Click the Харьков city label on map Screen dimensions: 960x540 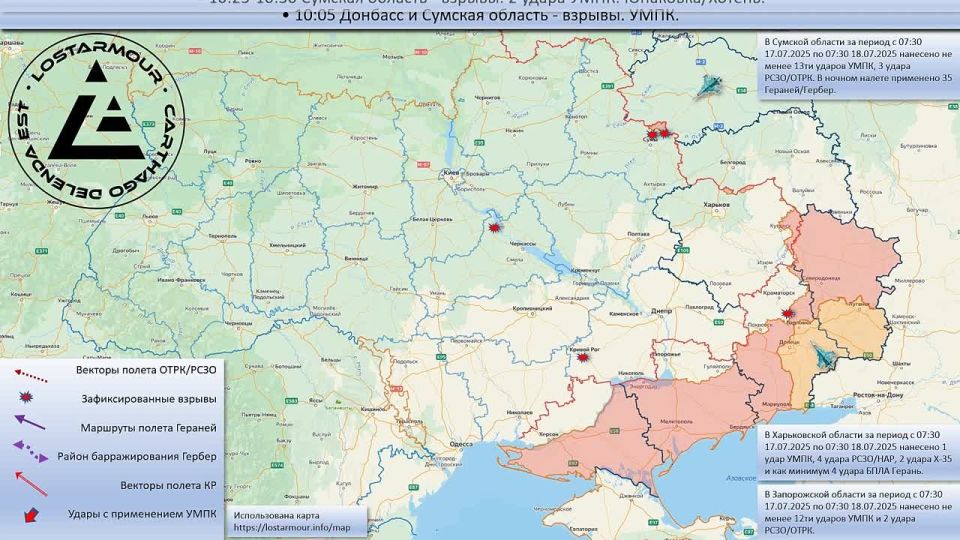coord(717,205)
